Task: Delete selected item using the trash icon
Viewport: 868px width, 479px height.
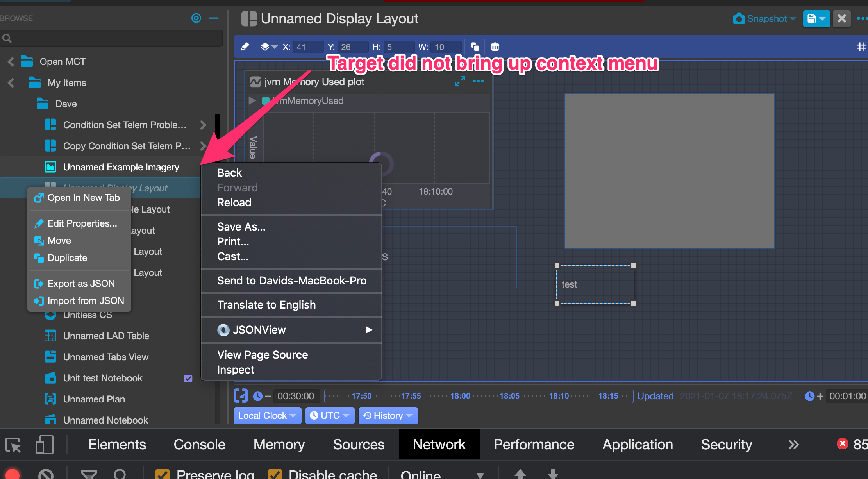Action: (495, 46)
